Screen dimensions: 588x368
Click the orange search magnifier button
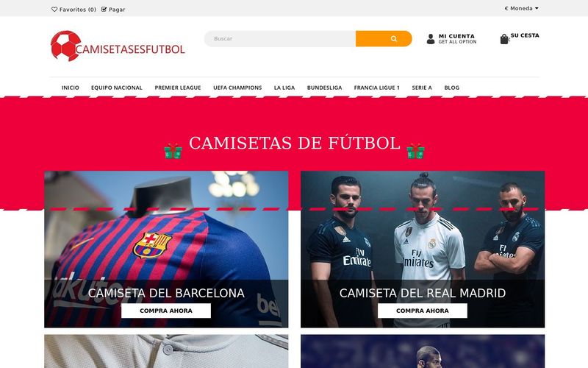384,39
